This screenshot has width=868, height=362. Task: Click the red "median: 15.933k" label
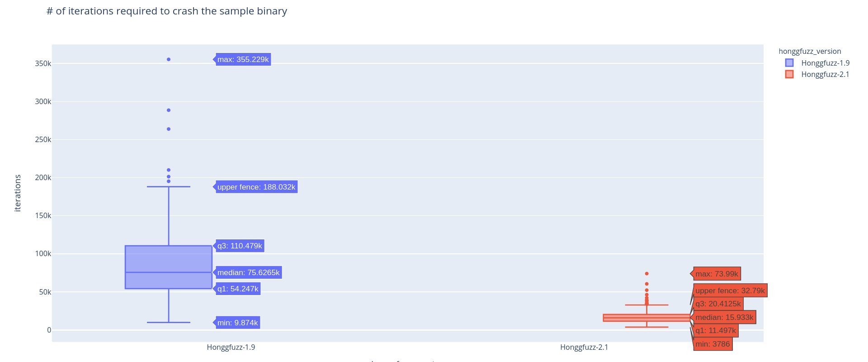[724, 317]
